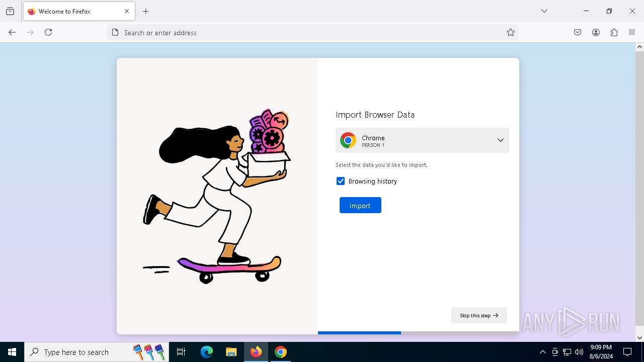
Task: Click the Type here to search box
Action: point(97,352)
